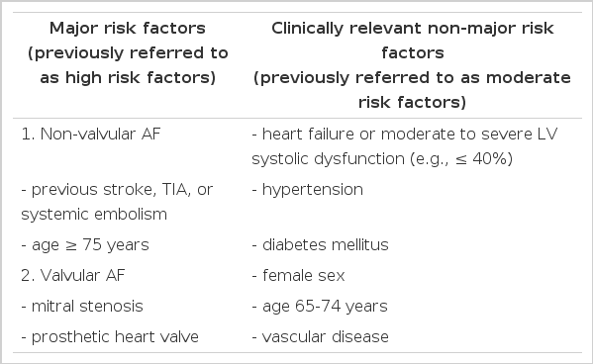This screenshot has height=364, width=593.
Task: Click the 'Clinically relevant non-major risk factors' header
Action: 412,41
